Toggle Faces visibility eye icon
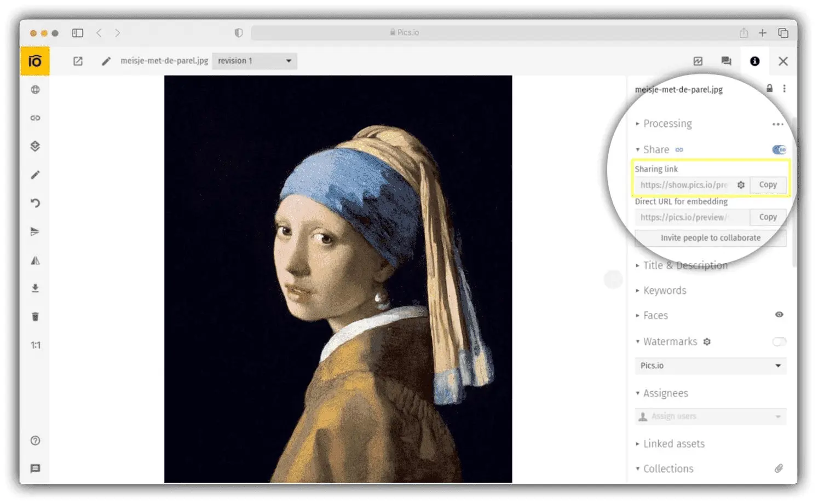818x504 pixels. pyautogui.click(x=779, y=315)
